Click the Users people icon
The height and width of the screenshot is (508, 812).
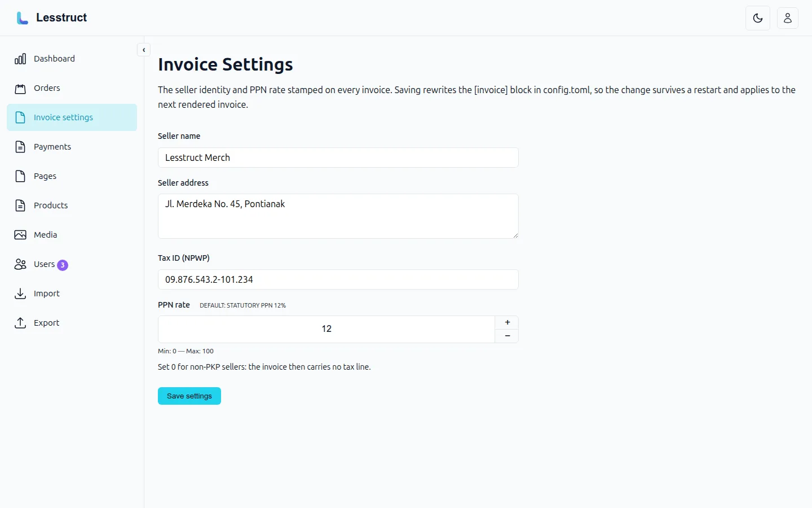click(x=20, y=264)
